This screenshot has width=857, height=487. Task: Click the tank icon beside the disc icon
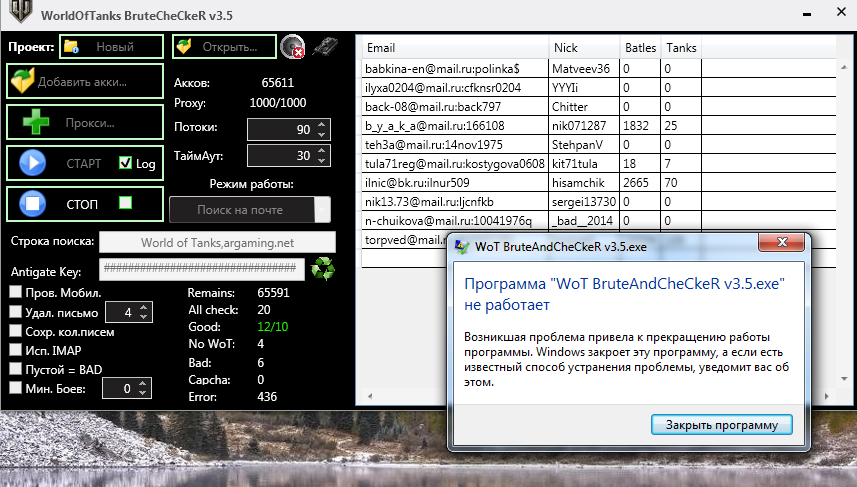[x=325, y=46]
